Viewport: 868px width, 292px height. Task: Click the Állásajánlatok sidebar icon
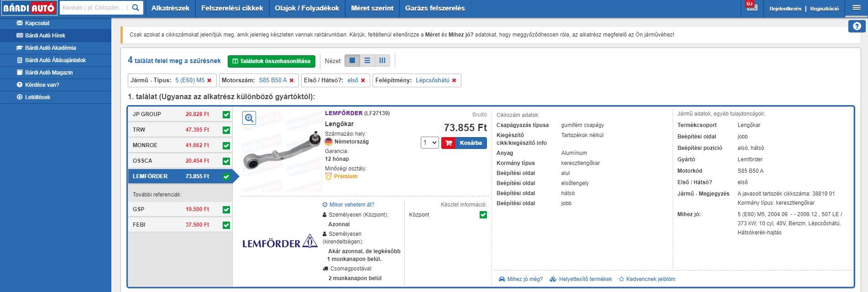[19, 60]
